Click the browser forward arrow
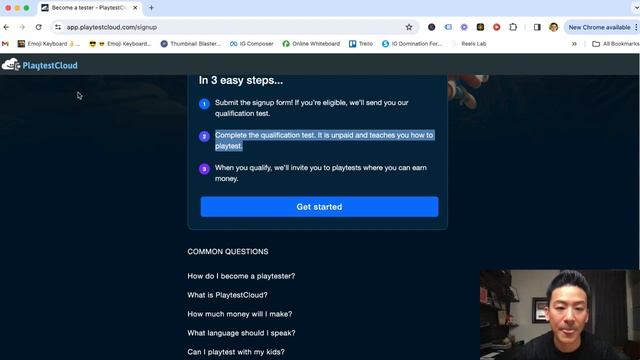The image size is (640, 360). [22, 27]
